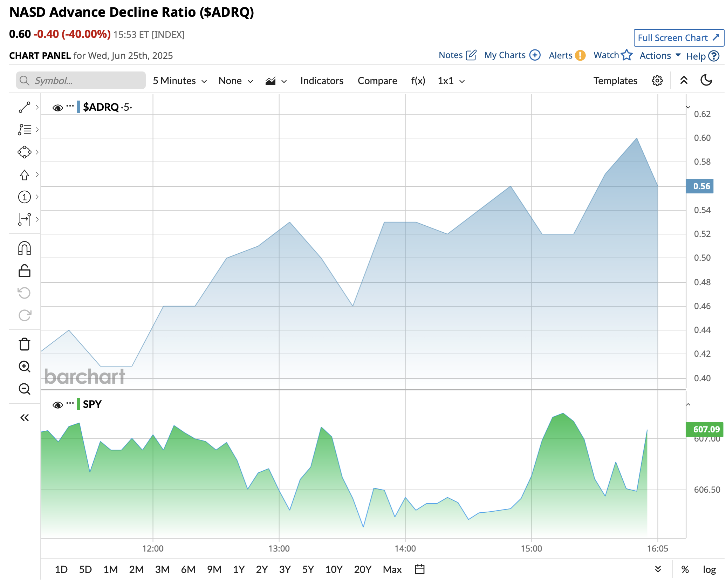Select the 3M time range
Viewport: 726px width, 588px height.
(162, 569)
